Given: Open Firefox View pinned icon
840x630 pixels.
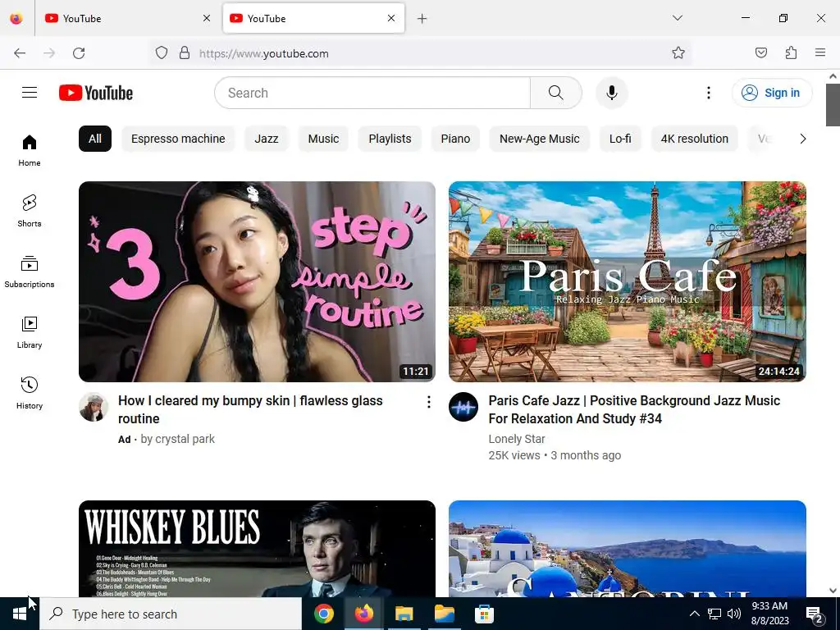Looking at the screenshot, I should pyautogui.click(x=16, y=18).
